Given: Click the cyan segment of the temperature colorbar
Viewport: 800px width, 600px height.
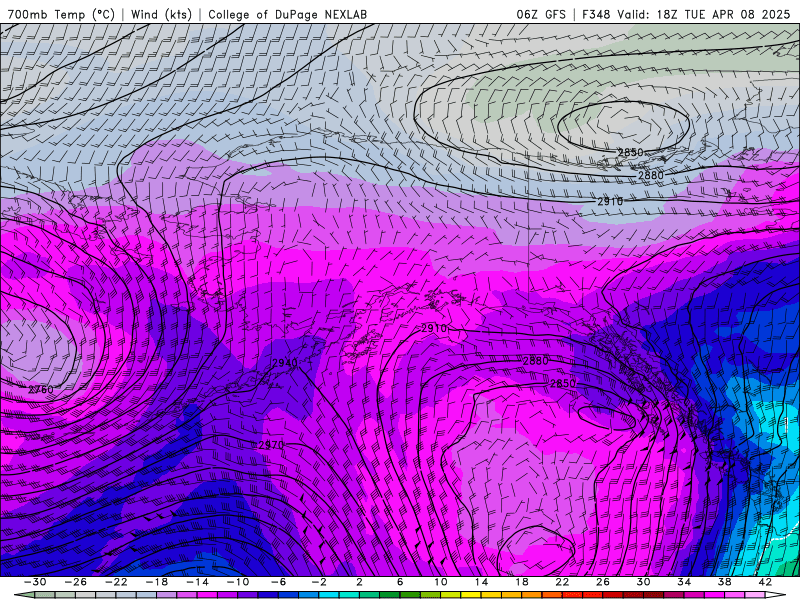Looking at the screenshot, I should (x=329, y=595).
